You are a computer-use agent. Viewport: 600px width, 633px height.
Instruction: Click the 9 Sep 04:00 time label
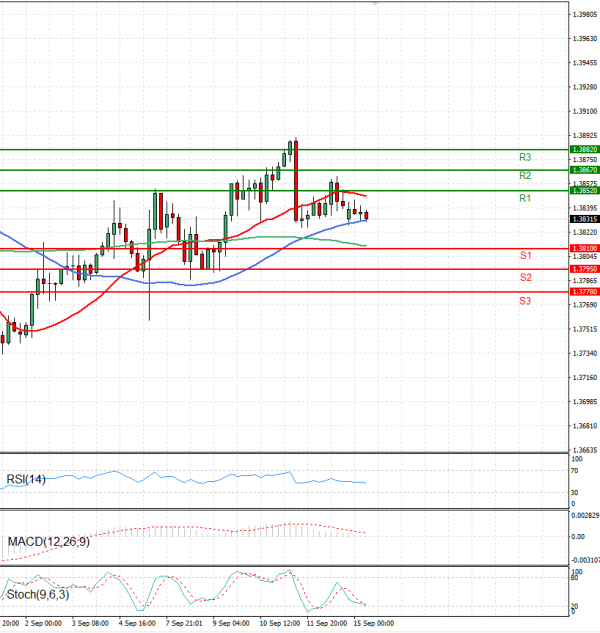(231, 623)
